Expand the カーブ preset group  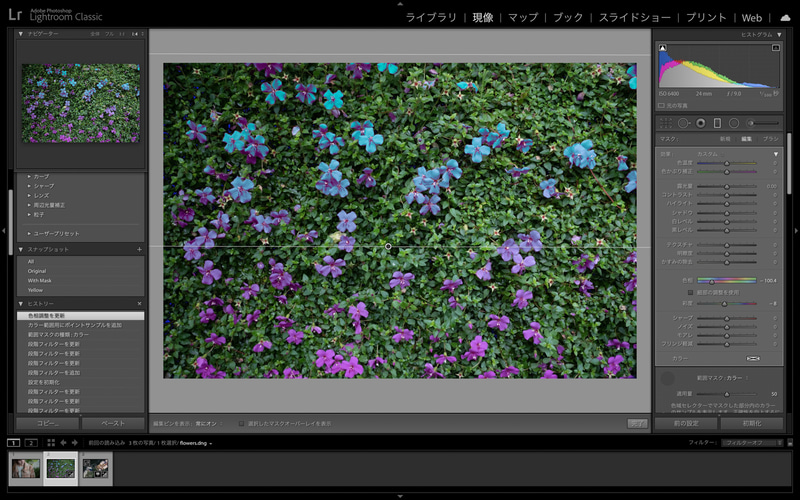point(29,177)
